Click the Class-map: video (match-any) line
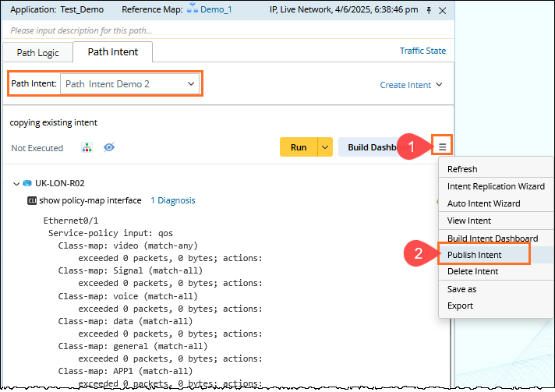This screenshot has width=555, height=392. pyautogui.click(x=128, y=245)
